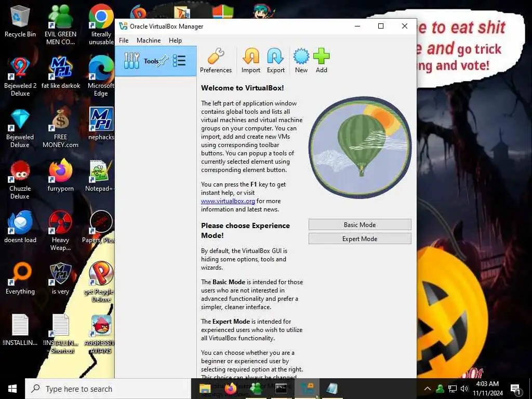Open Firefox from the taskbar
The height and width of the screenshot is (399, 532).
[x=231, y=389]
